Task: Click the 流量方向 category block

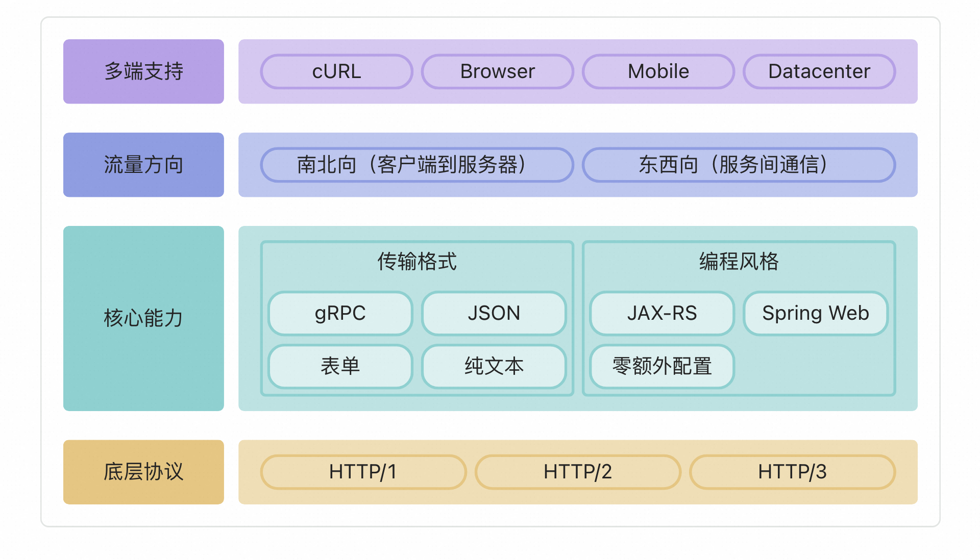Action: pos(143,165)
